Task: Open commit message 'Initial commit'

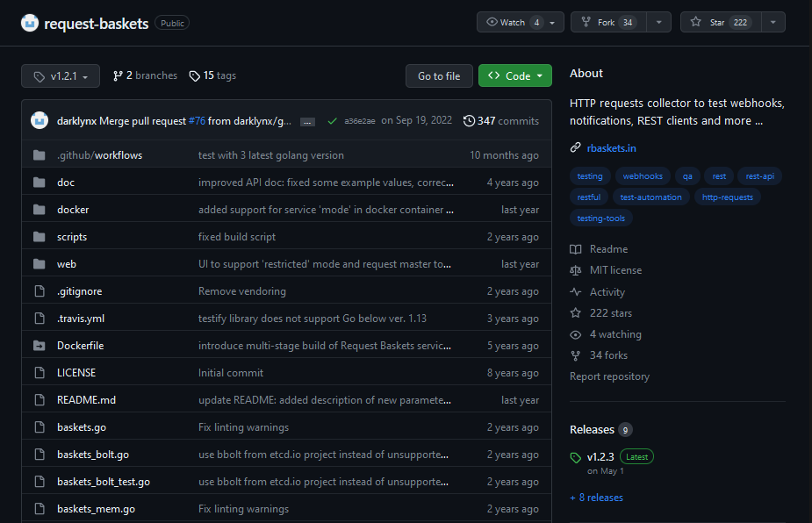Action: (x=231, y=373)
